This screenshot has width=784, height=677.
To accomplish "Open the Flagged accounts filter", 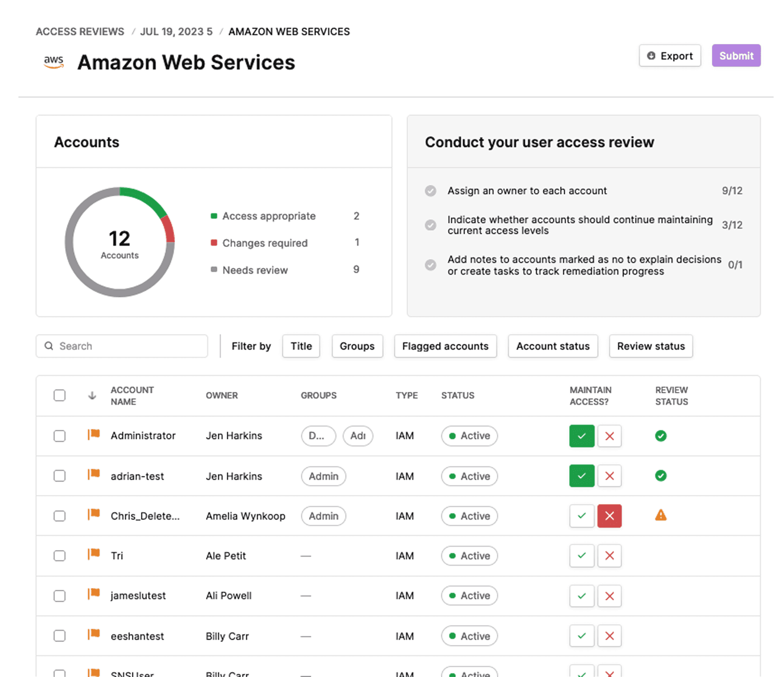I will 445,346.
